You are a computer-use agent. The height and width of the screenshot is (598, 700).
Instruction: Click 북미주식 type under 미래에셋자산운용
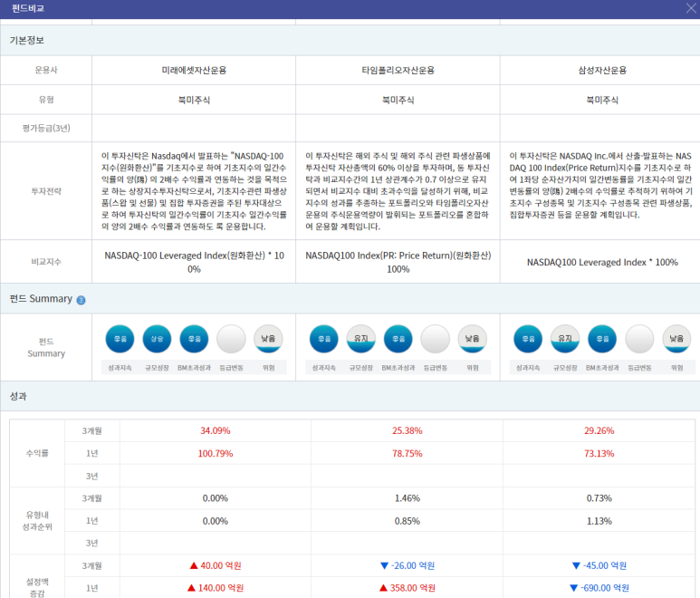[194, 100]
